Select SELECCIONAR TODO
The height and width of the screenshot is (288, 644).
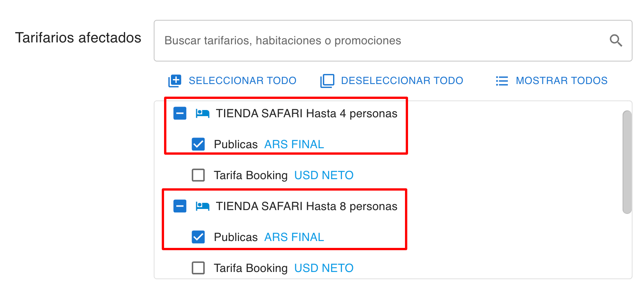242,81
